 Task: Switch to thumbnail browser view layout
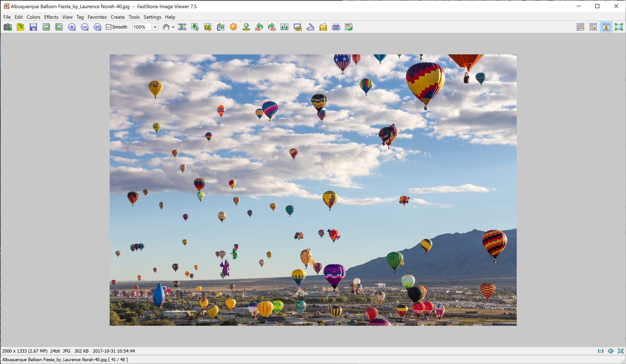[x=580, y=27]
